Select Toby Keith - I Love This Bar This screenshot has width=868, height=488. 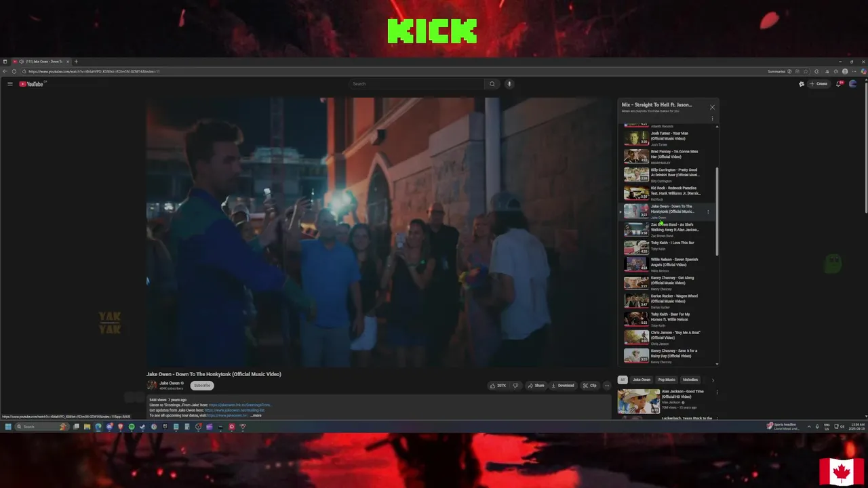tap(668, 246)
